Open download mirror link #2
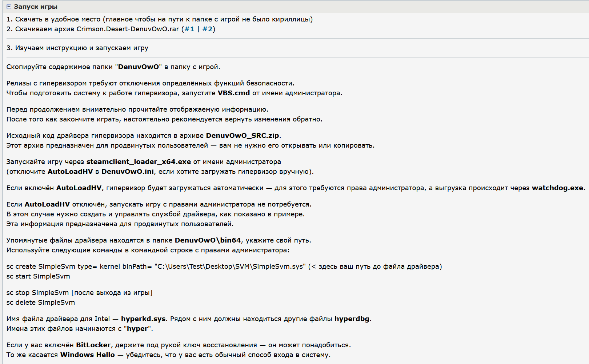The height and width of the screenshot is (364, 589). click(x=207, y=29)
